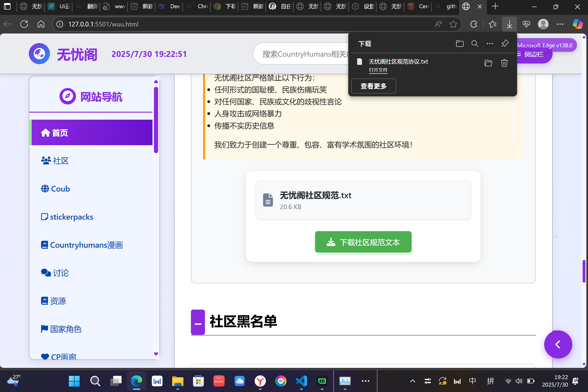Open 讨论 navigation link
The width and height of the screenshot is (588, 392).
point(91,273)
